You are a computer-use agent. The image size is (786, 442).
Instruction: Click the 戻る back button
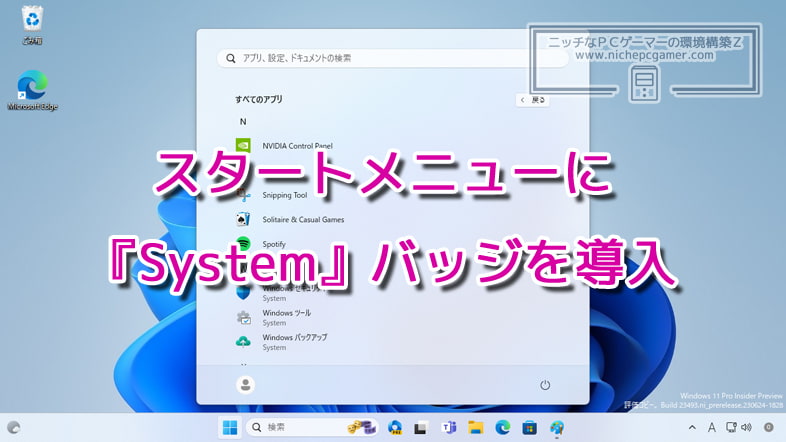533,100
